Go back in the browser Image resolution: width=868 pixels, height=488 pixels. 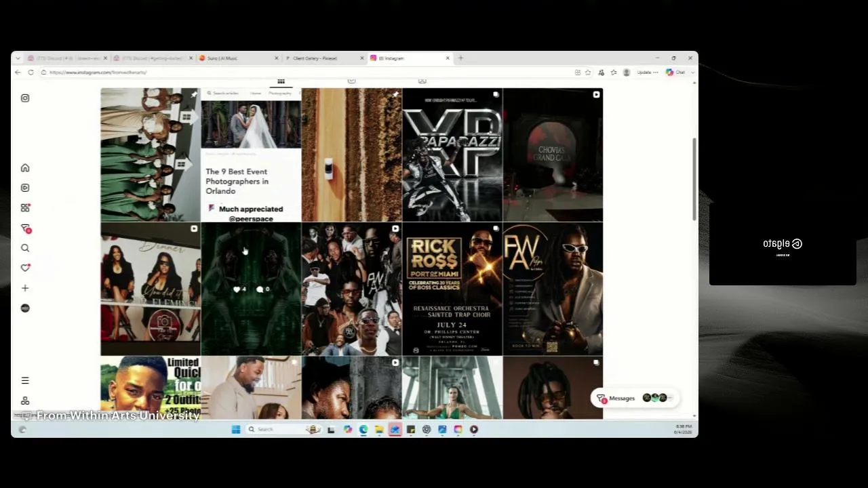click(18, 73)
